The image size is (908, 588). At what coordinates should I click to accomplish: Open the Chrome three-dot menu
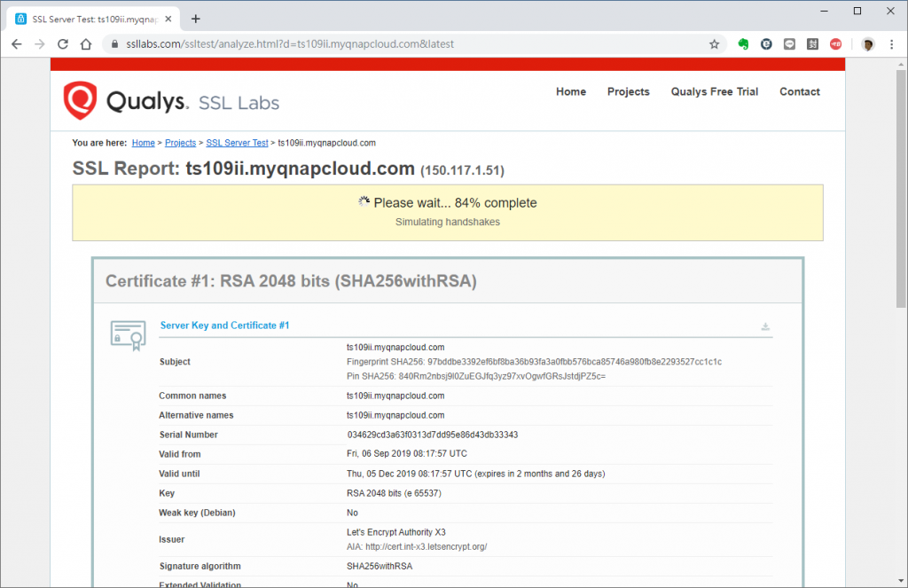tap(891, 44)
